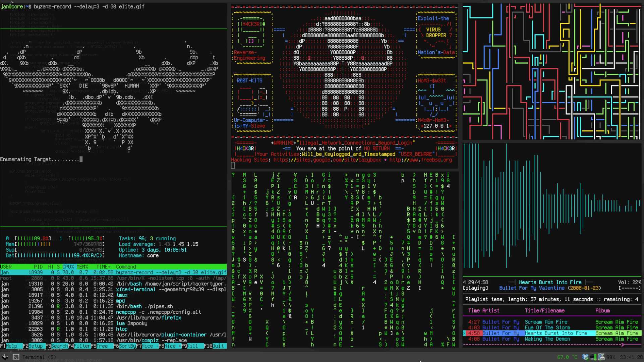This screenshot has width=644, height=362.
Task: Click the CPU temperature sensor readout
Action: (x=567, y=357)
